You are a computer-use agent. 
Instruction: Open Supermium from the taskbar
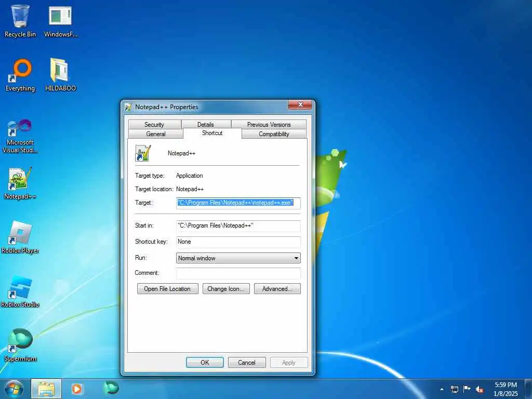pos(111,388)
